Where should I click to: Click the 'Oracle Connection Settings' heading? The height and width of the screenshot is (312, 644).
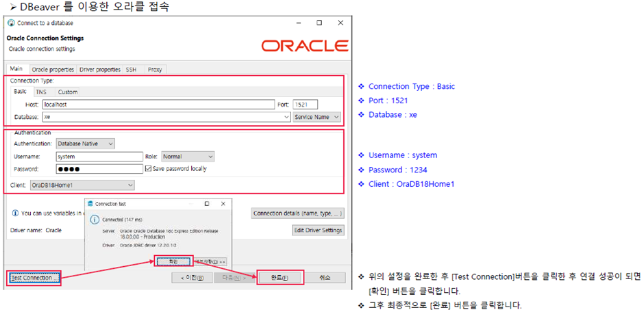coord(45,38)
